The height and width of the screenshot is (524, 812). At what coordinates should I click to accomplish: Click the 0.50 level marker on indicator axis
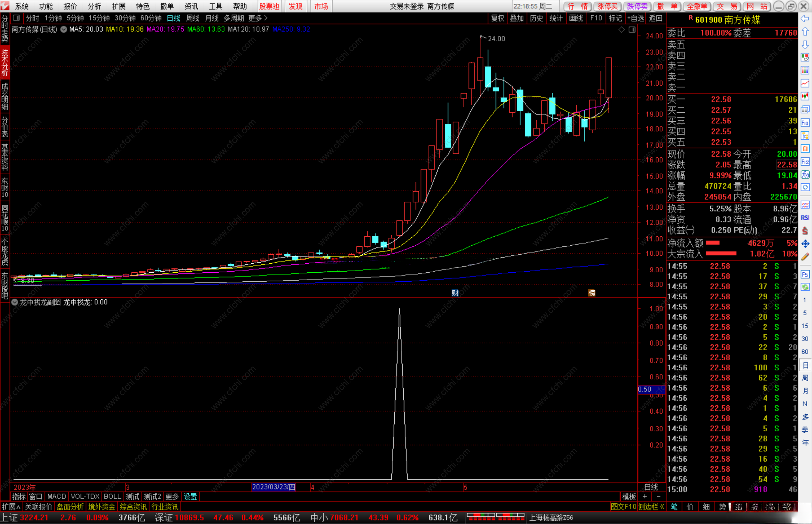click(x=645, y=390)
